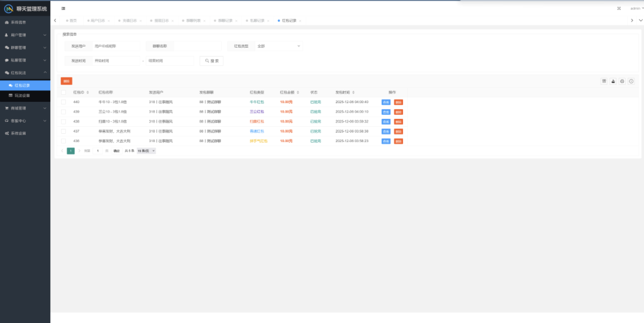Click the 搜索 button
The image size is (644, 323).
(x=211, y=61)
